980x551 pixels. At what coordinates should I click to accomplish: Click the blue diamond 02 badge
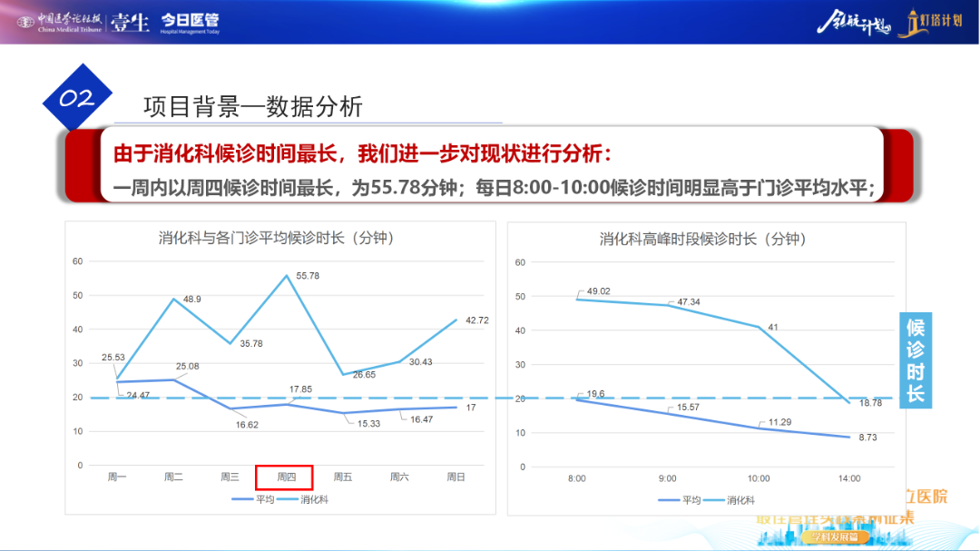[77, 99]
